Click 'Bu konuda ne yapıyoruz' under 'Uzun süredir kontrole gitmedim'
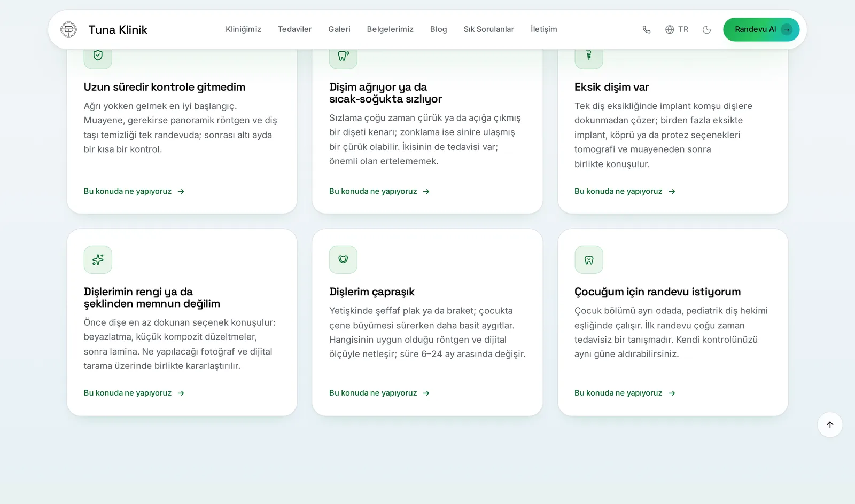Image resolution: width=855 pixels, height=504 pixels. point(134,191)
